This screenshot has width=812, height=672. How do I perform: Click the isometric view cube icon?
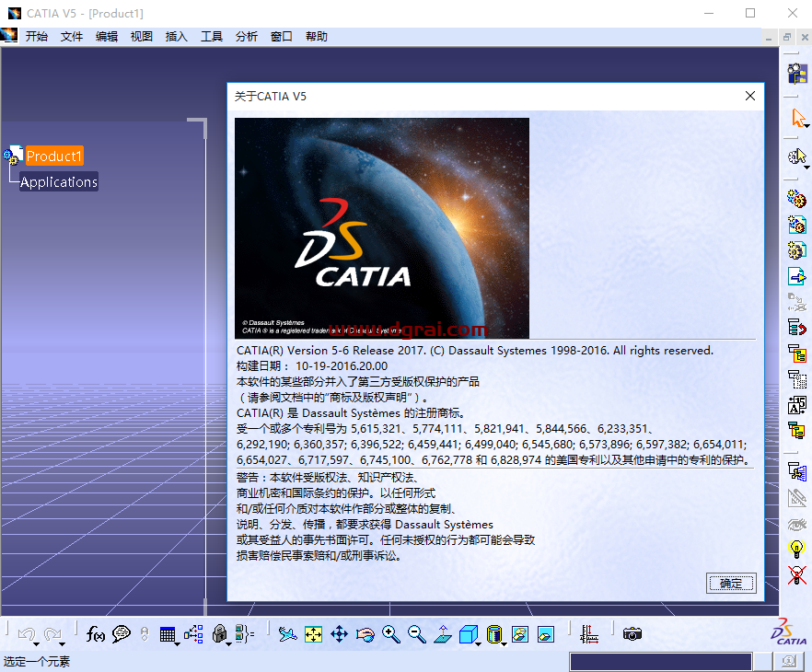point(468,633)
